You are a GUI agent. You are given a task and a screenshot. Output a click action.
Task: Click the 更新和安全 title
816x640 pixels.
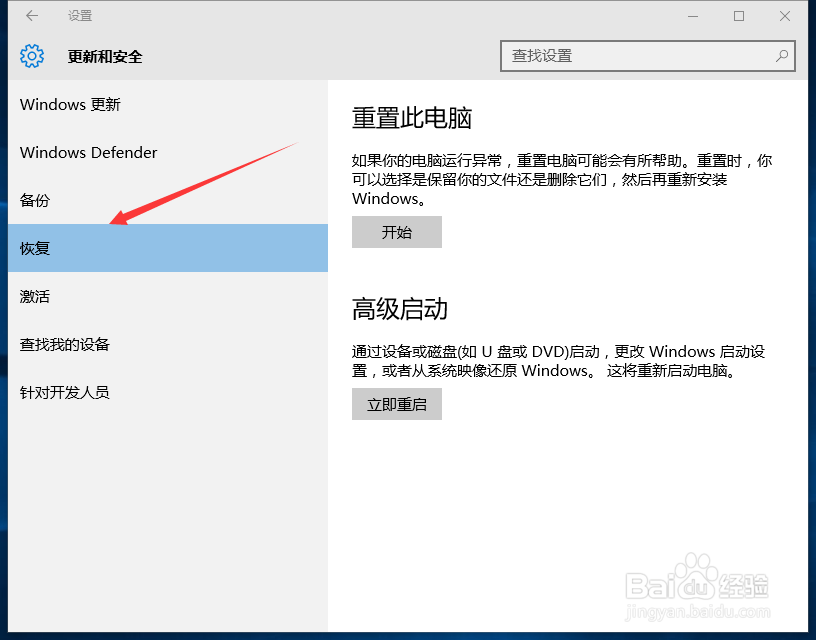point(105,56)
